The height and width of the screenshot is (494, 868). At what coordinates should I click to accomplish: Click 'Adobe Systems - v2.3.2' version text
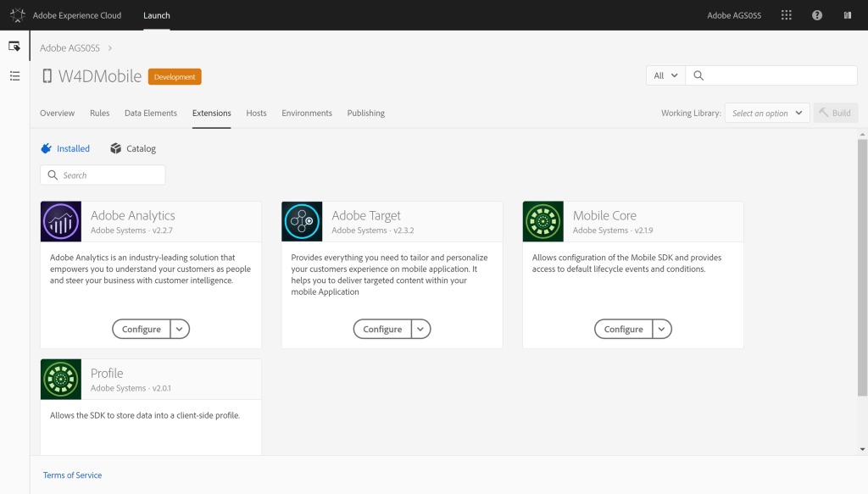click(373, 230)
